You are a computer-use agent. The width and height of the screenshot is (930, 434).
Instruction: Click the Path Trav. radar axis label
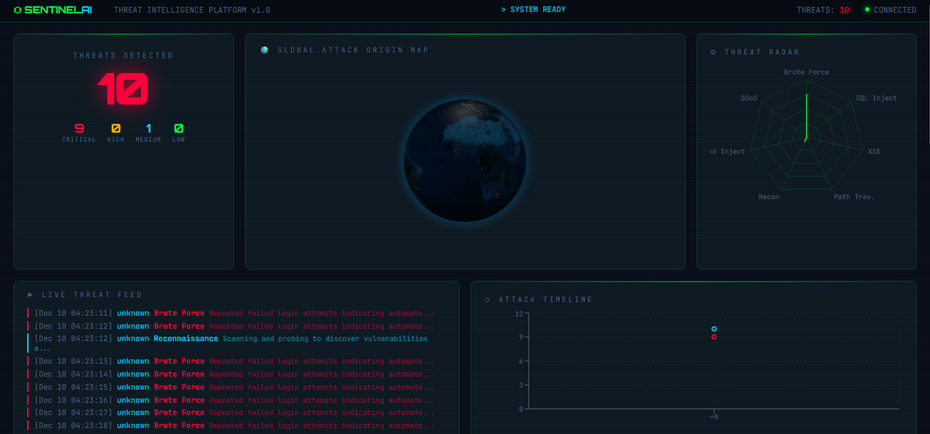tap(854, 196)
